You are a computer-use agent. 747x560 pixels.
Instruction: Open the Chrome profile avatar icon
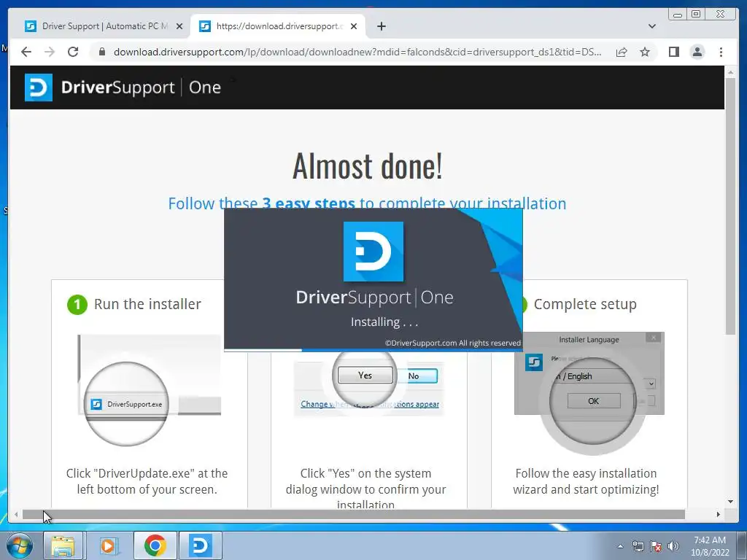[697, 52]
